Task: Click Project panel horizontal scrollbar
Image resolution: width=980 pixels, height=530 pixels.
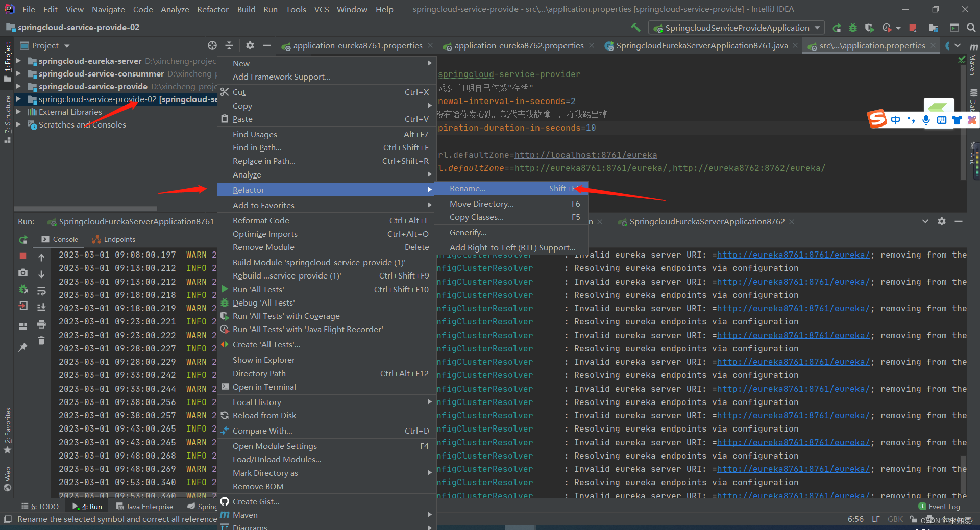Action: [x=85, y=209]
